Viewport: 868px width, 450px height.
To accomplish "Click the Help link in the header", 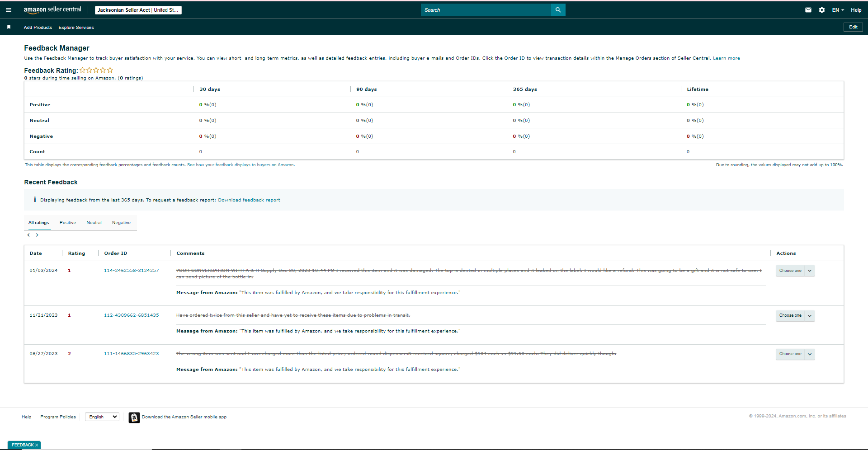I will [856, 10].
